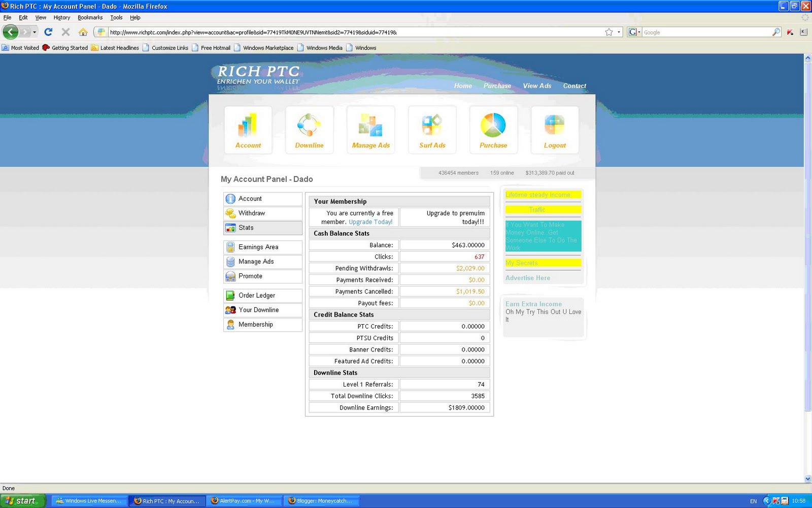
Task: Open the Bookmarks menu
Action: tap(90, 17)
